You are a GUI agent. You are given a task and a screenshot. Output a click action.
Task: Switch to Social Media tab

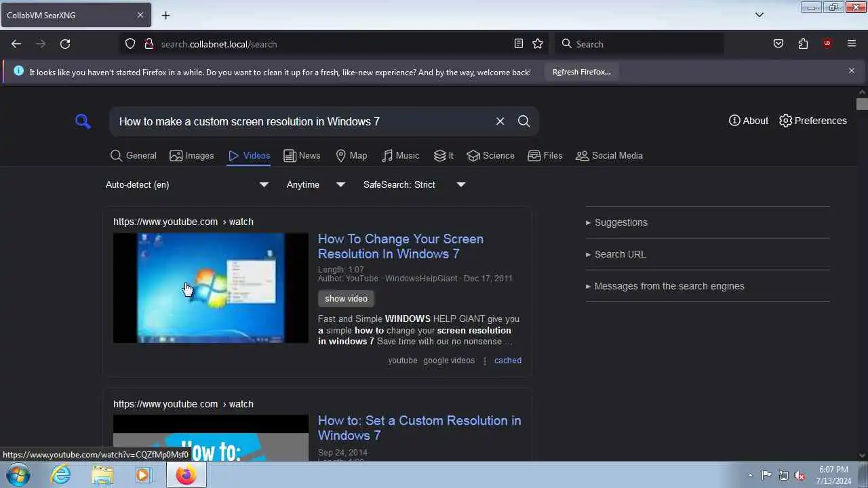(609, 155)
